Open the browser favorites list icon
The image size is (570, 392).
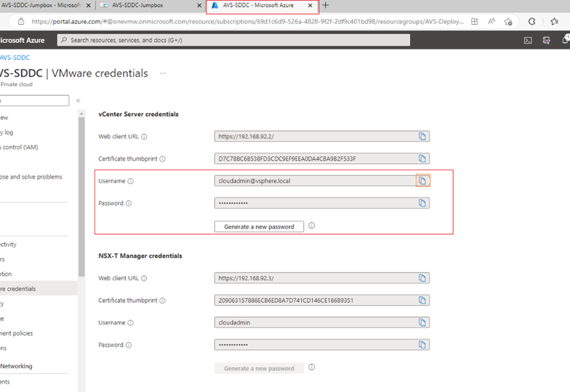point(555,22)
